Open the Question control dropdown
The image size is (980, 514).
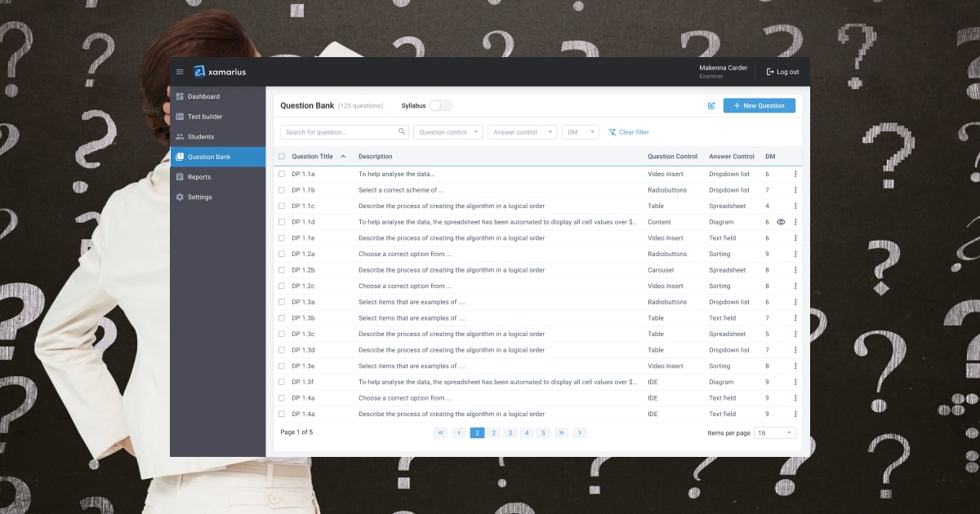(448, 131)
